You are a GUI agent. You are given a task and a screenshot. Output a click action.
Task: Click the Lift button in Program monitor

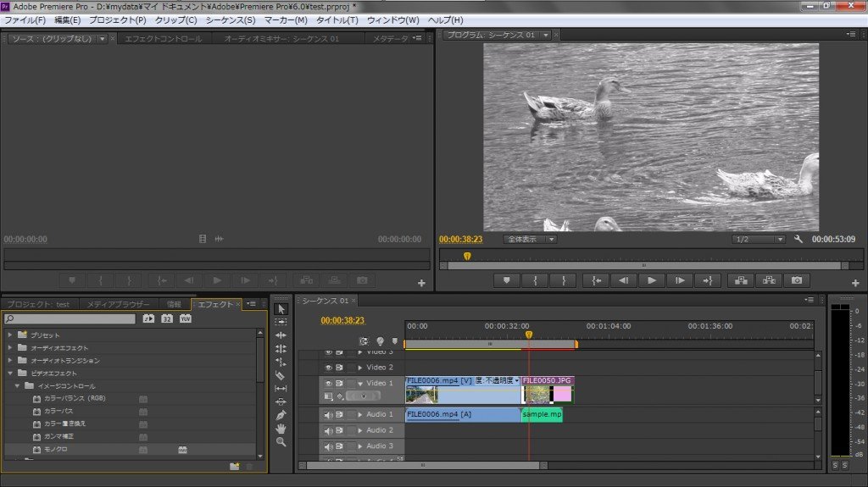click(741, 280)
